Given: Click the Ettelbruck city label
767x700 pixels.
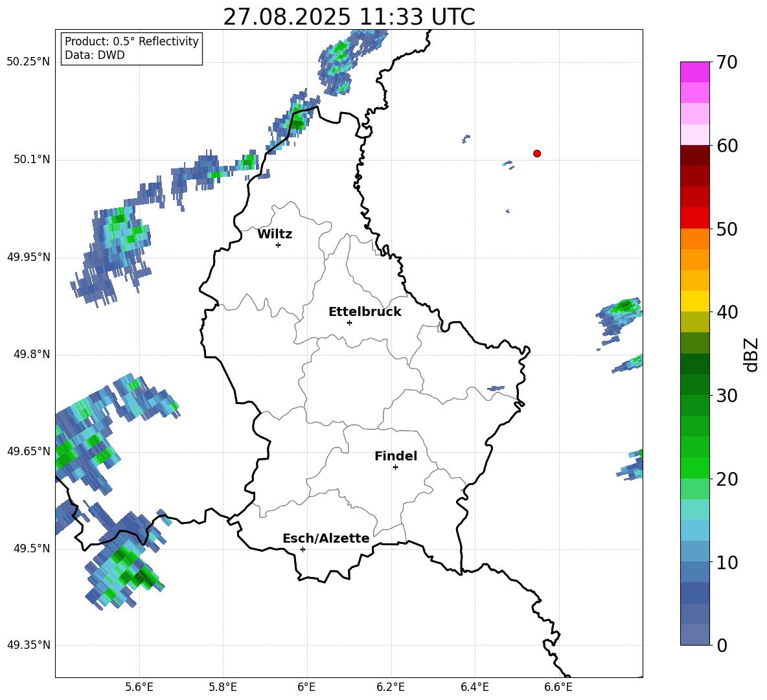Looking at the screenshot, I should pyautogui.click(x=365, y=312).
